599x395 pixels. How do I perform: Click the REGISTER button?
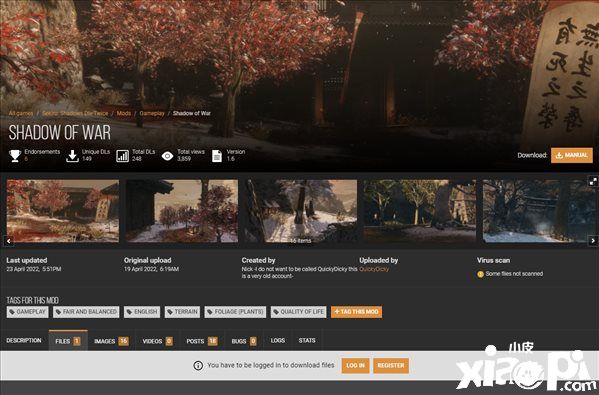(391, 366)
